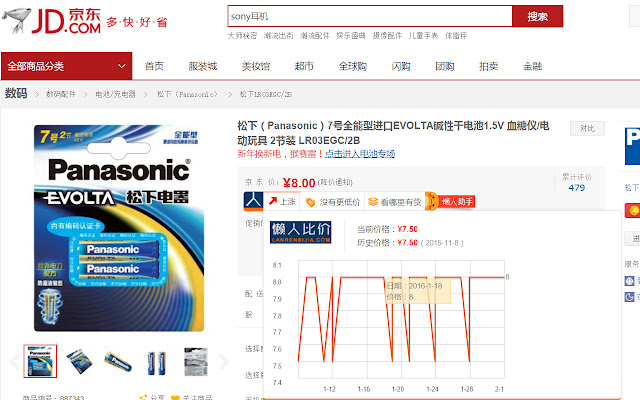Open the 潮流配件 hot search link

[x=315, y=36]
